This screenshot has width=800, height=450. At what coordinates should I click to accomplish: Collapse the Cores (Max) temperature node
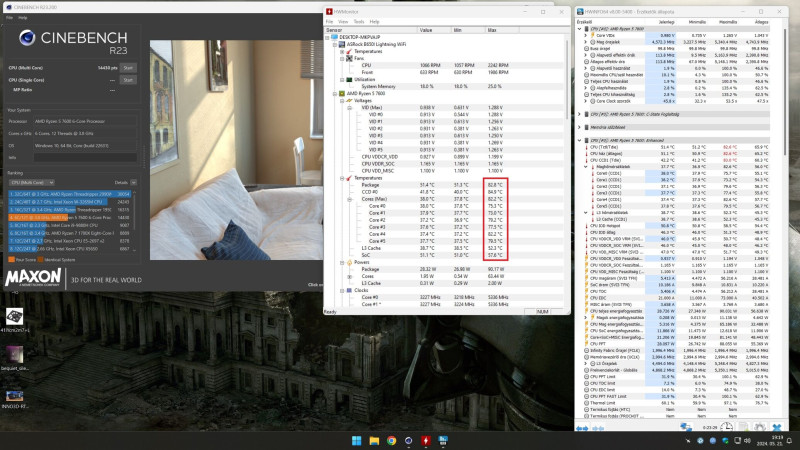[349, 199]
